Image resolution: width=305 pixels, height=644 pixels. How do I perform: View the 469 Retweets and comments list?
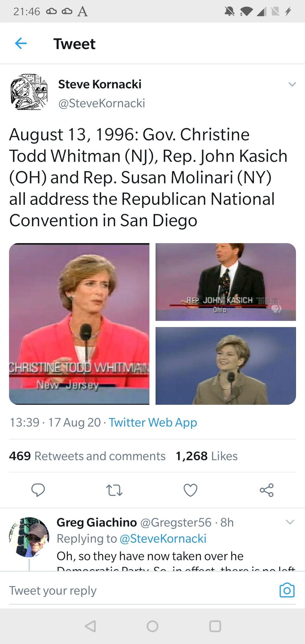tap(87, 456)
